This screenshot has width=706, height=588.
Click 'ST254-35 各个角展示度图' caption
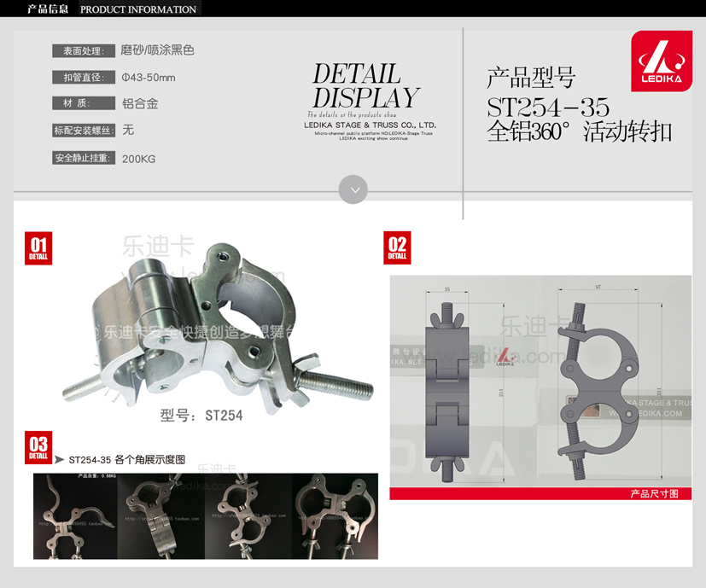[127, 460]
